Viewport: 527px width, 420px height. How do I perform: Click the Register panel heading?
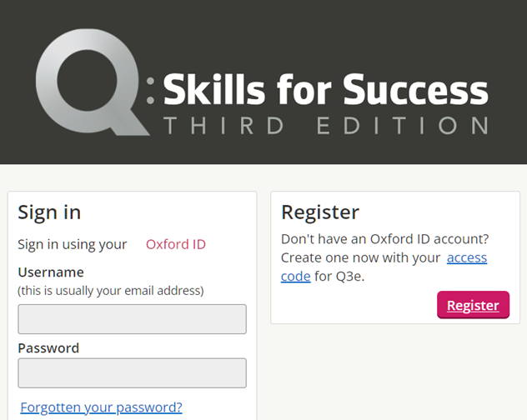click(x=320, y=212)
